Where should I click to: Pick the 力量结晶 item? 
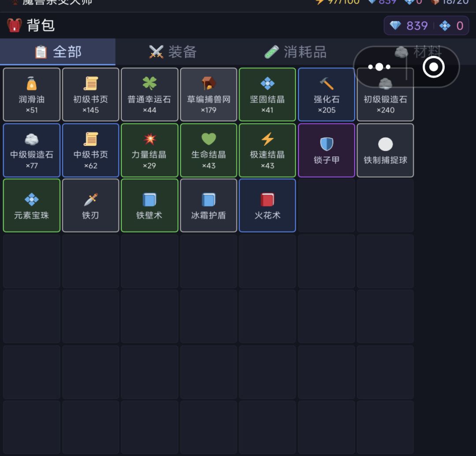[149, 150]
